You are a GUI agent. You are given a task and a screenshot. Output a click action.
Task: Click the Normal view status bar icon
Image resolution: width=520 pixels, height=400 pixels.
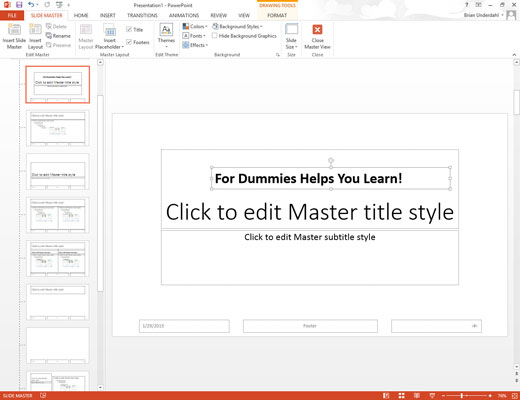(x=386, y=396)
